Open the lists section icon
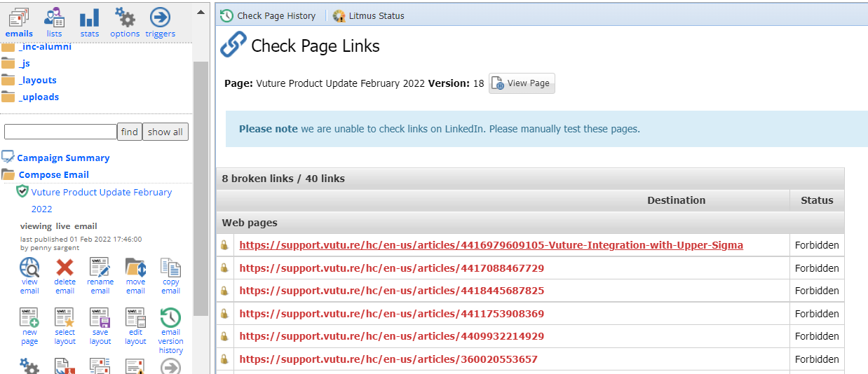868x374 pixels. (54, 17)
